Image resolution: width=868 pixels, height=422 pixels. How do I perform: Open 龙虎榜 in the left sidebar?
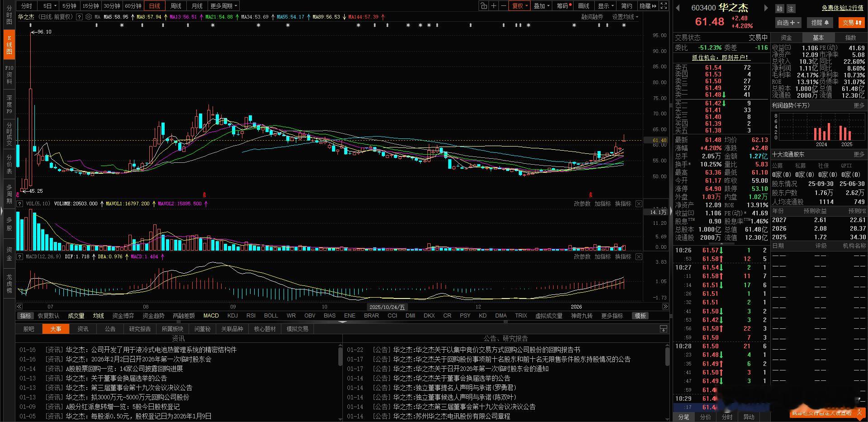pyautogui.click(x=9, y=283)
